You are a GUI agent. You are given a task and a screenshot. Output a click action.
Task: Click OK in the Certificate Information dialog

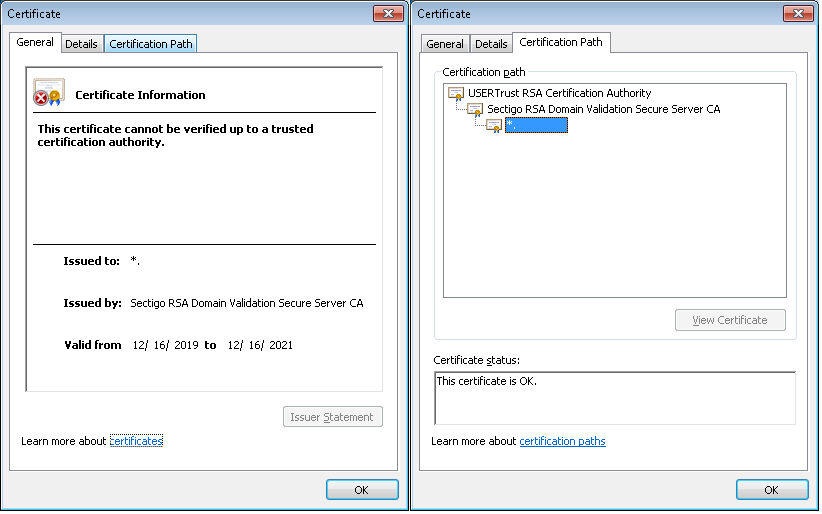(361, 490)
